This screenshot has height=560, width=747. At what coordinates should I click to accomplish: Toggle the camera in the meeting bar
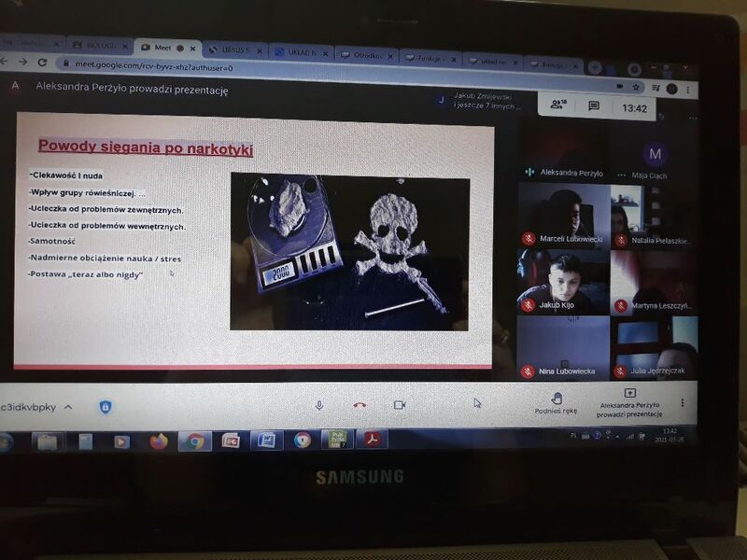click(400, 405)
